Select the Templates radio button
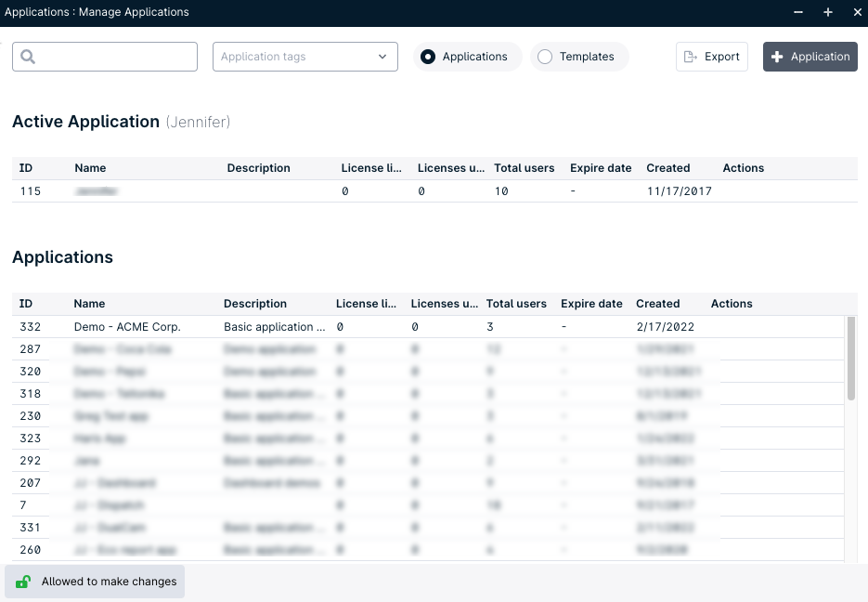This screenshot has height=602, width=868. pos(544,57)
